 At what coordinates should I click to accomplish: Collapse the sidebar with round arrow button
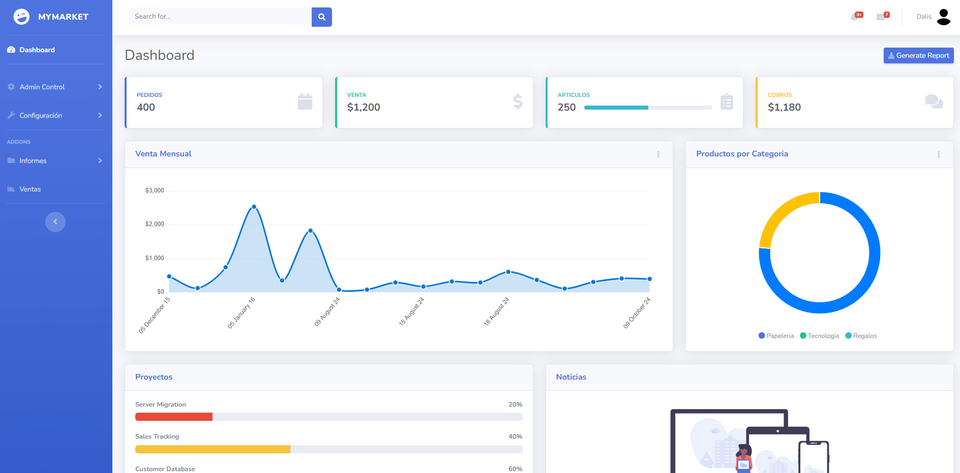pyautogui.click(x=55, y=222)
